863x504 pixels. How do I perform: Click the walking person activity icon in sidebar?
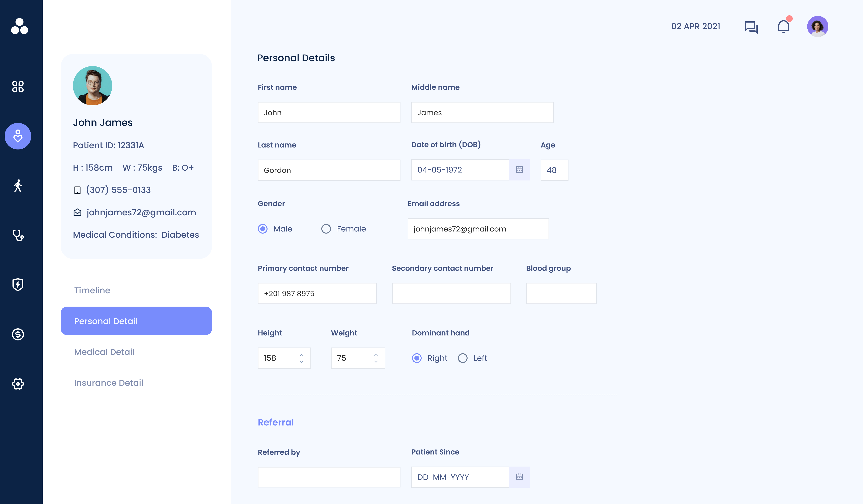18,186
